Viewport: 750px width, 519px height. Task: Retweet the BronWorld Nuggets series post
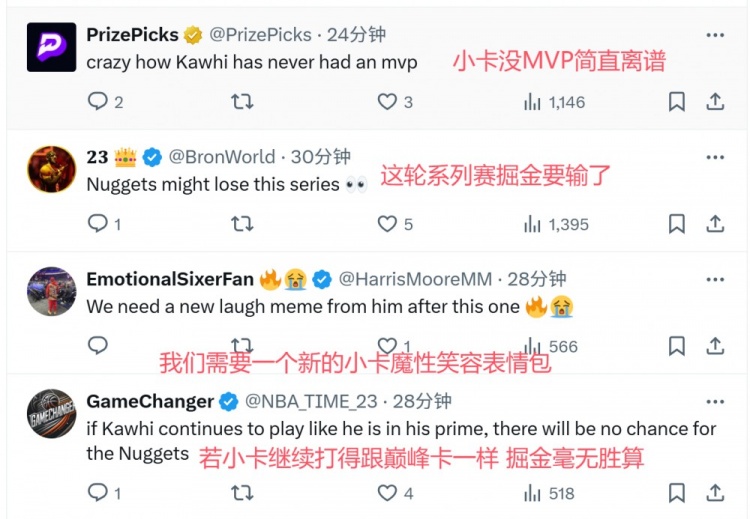pyautogui.click(x=242, y=224)
